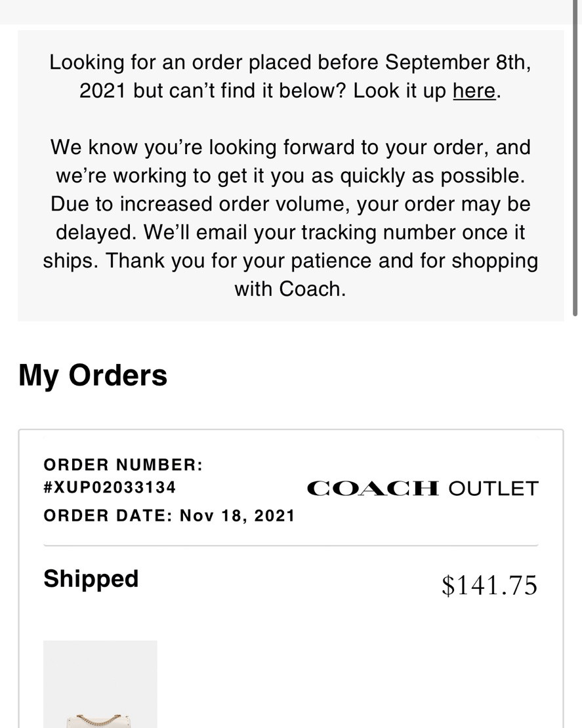Tap the "with Coach." closing text
Screen dimensions: 582x728
(290, 289)
